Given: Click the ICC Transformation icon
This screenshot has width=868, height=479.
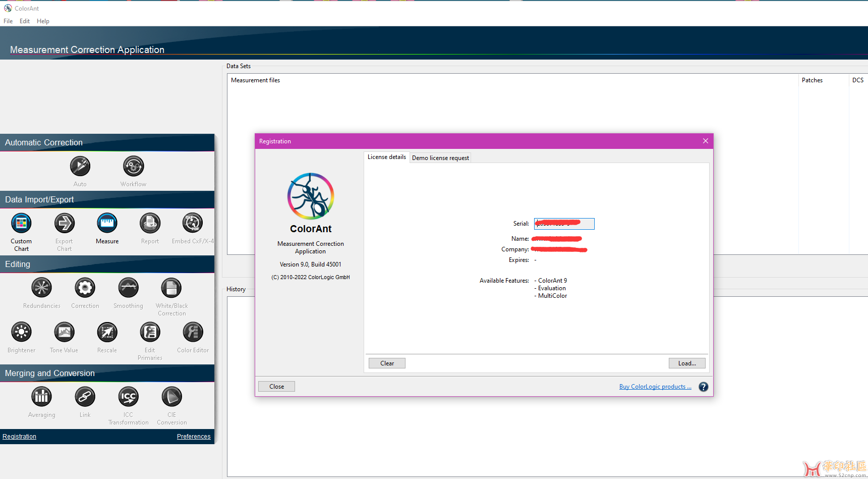Looking at the screenshot, I should pos(128,397).
